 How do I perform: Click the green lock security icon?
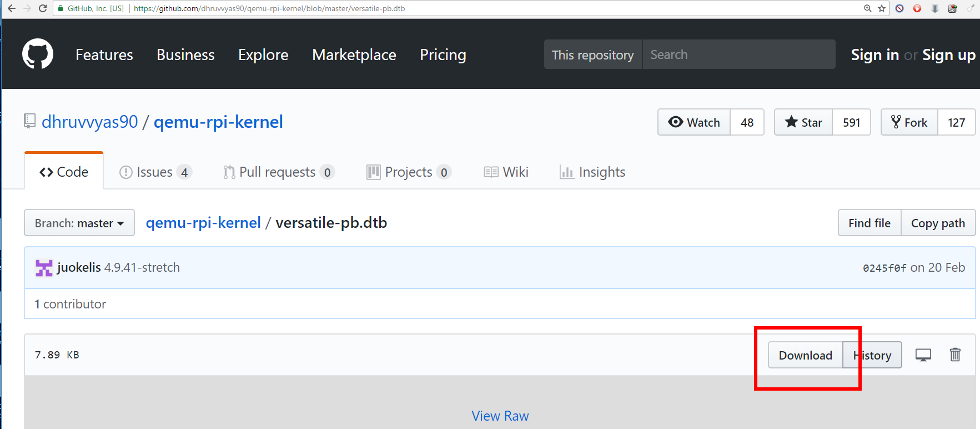click(x=61, y=8)
